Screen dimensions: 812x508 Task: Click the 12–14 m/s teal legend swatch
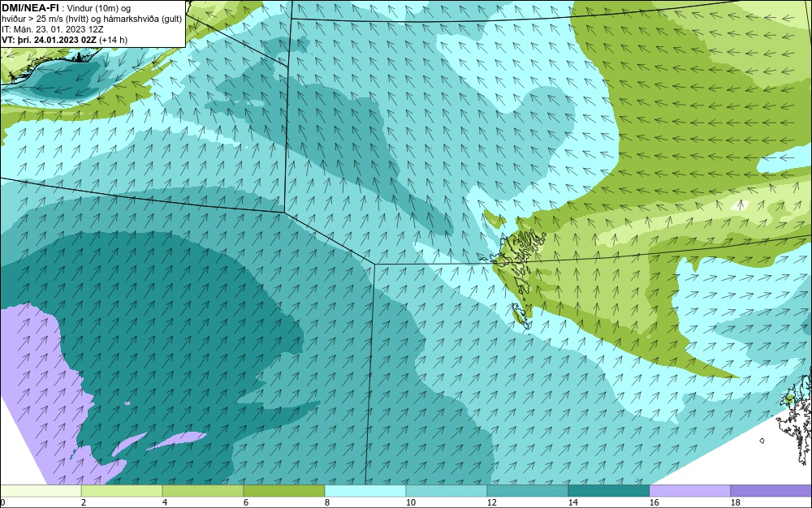click(527, 490)
